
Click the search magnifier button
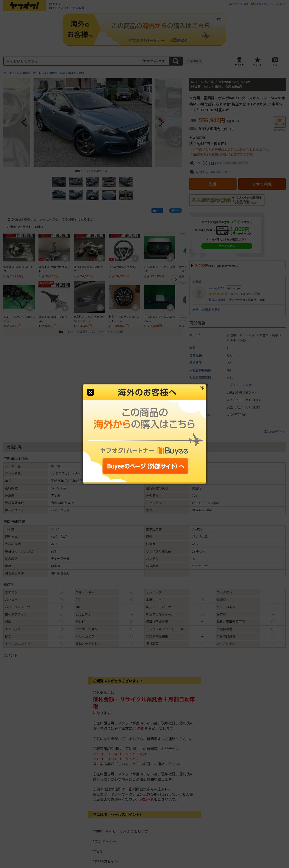176,61
